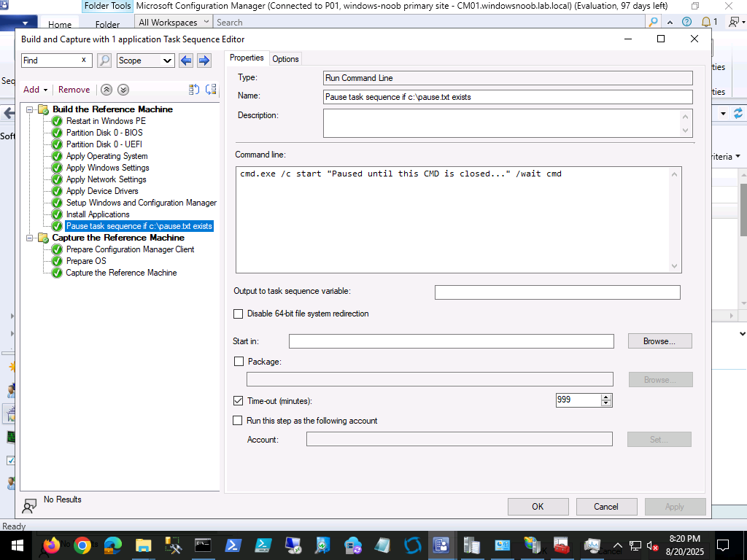Check the Package checkbox

tap(239, 362)
